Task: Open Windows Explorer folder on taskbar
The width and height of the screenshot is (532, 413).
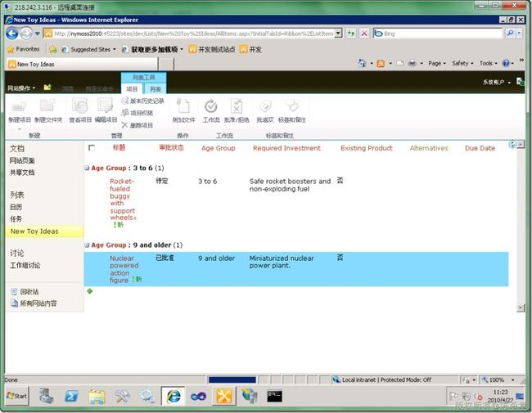Action: [97, 396]
